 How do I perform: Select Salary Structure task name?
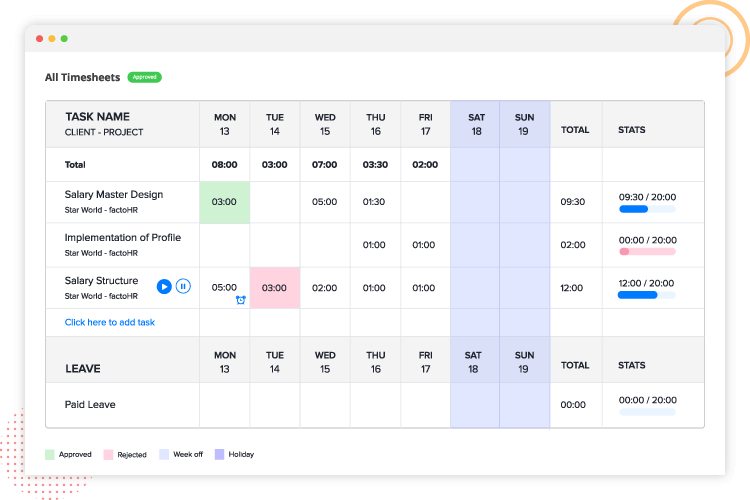pyautogui.click(x=101, y=281)
